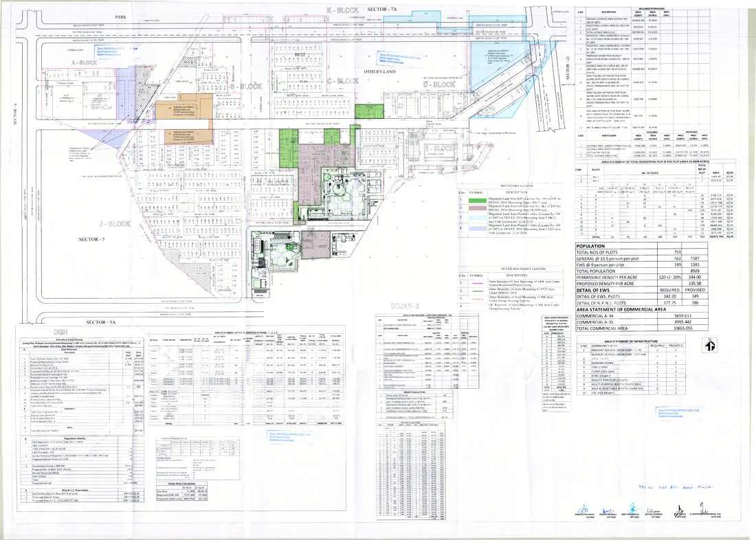756x540 pixels.
Task: Click the 'COMMERCIAL A-34' row label
Action: point(595,316)
